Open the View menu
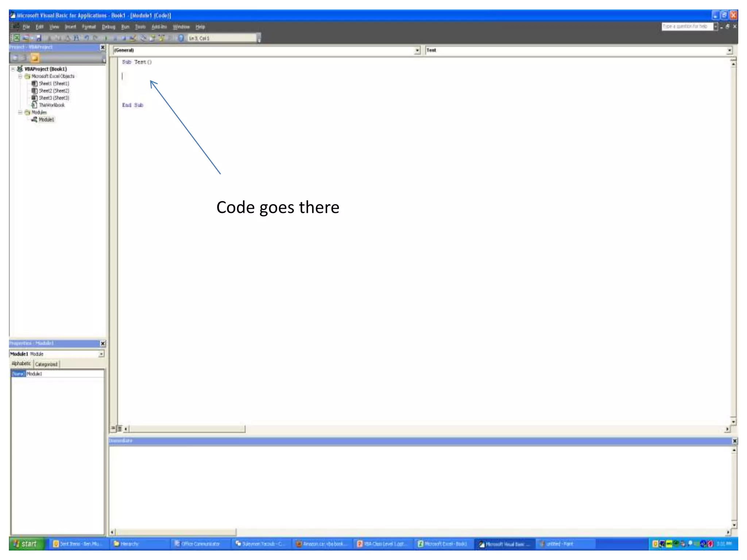 [54, 27]
